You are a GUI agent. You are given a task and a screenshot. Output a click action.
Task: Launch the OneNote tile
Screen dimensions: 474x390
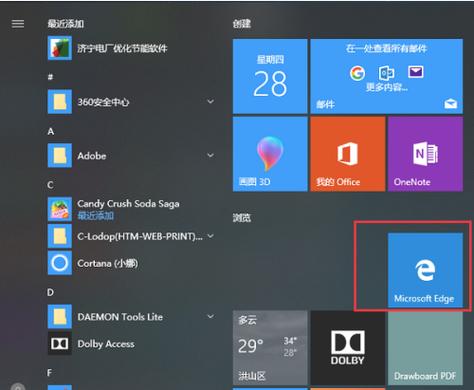coord(425,154)
